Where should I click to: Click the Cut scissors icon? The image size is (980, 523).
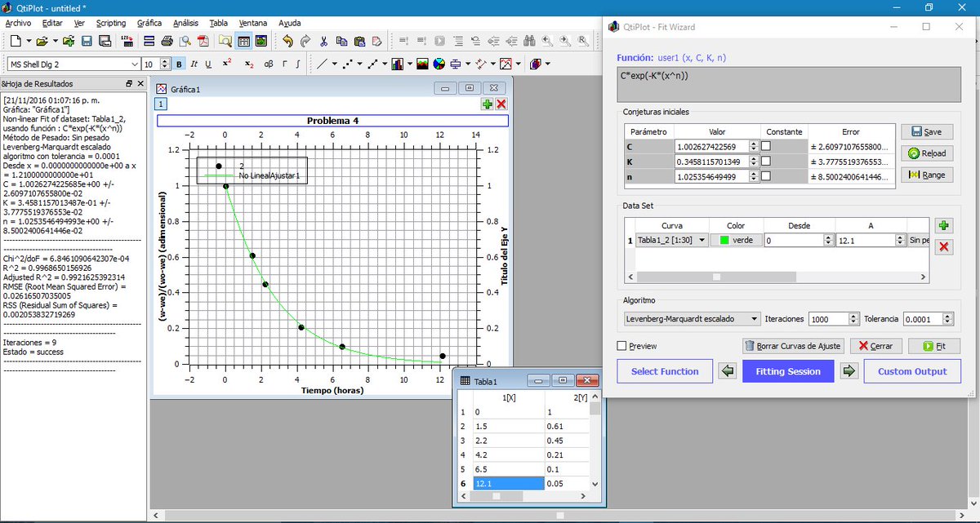coord(323,41)
